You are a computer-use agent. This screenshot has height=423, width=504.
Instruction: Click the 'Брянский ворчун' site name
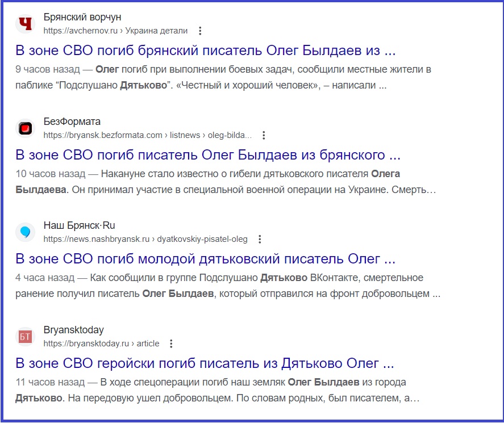click(82, 17)
